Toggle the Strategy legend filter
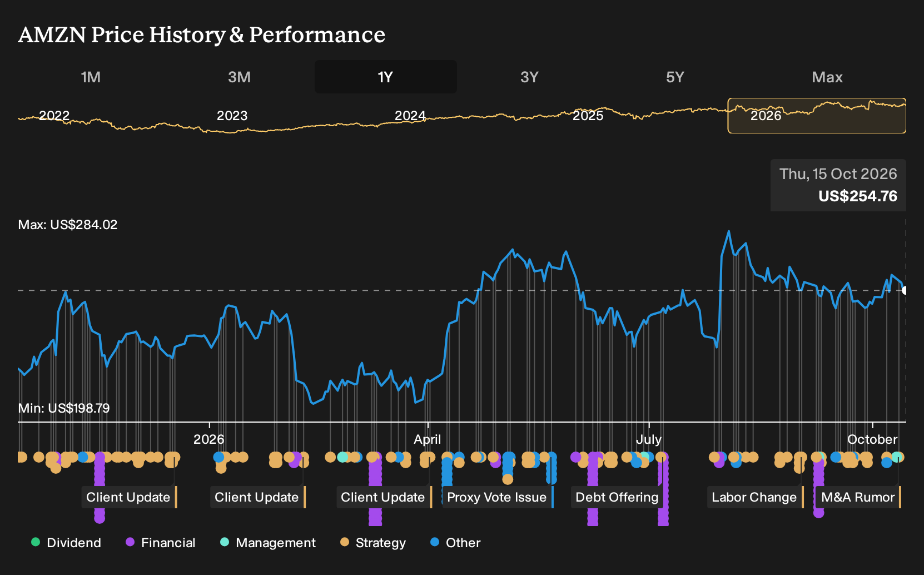Screen dimensions: 924x575 coord(373,543)
